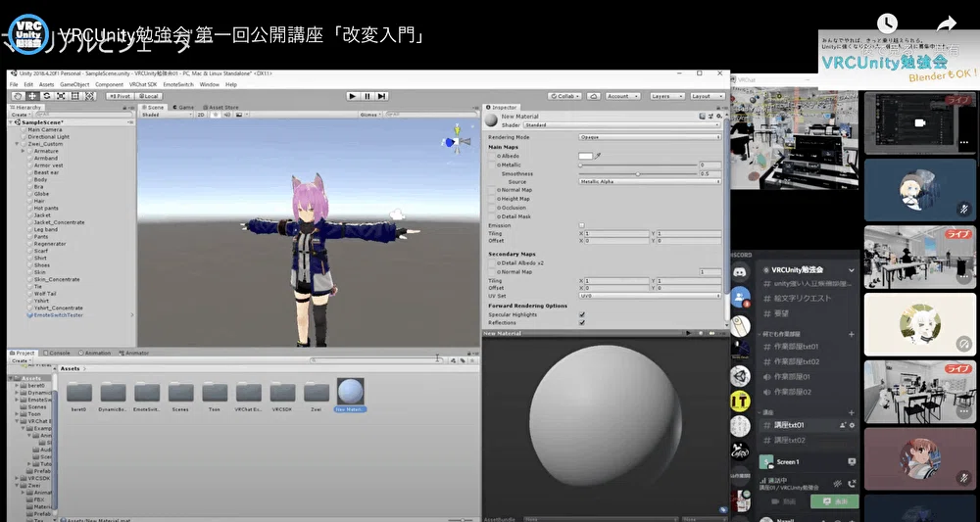Screen dimensions: 980x522
Task: Switch to the Console tab
Action: [x=57, y=353]
